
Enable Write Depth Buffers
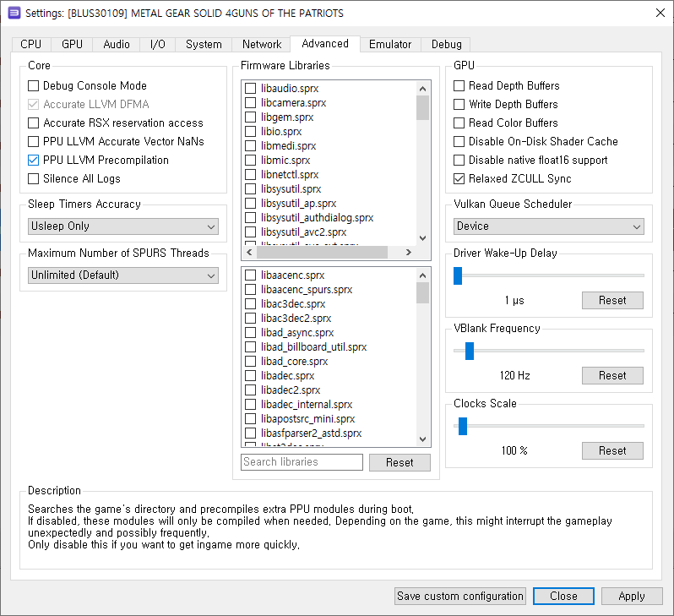[x=505, y=104]
